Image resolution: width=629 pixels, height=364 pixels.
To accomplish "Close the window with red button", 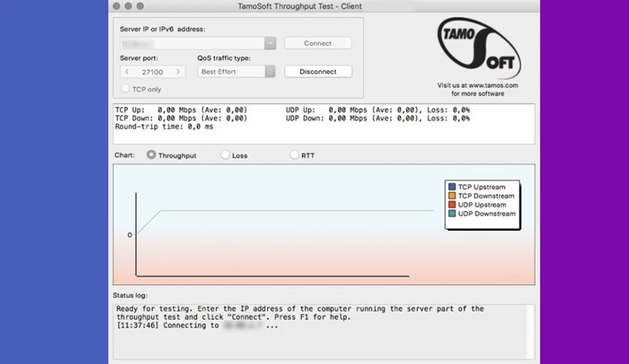I will click(x=117, y=5).
